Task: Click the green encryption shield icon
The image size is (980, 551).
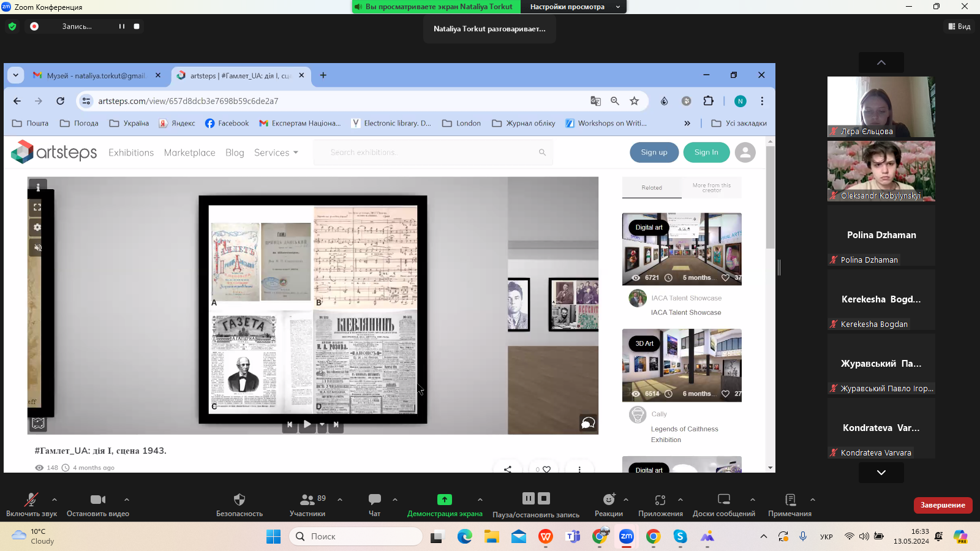Action: [x=12, y=26]
